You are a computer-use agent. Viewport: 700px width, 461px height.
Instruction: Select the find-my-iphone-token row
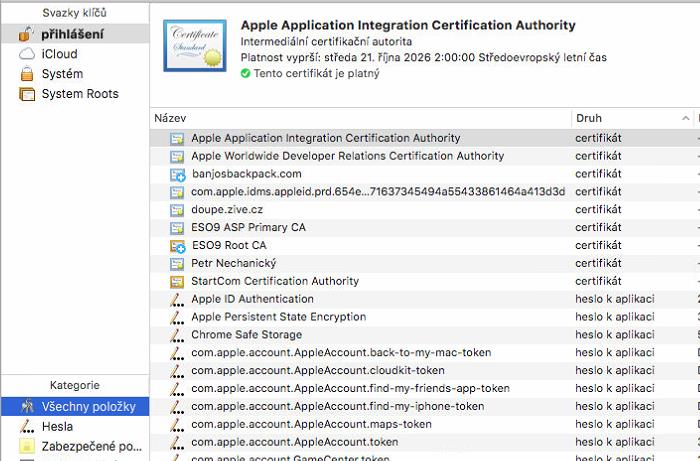(425, 406)
